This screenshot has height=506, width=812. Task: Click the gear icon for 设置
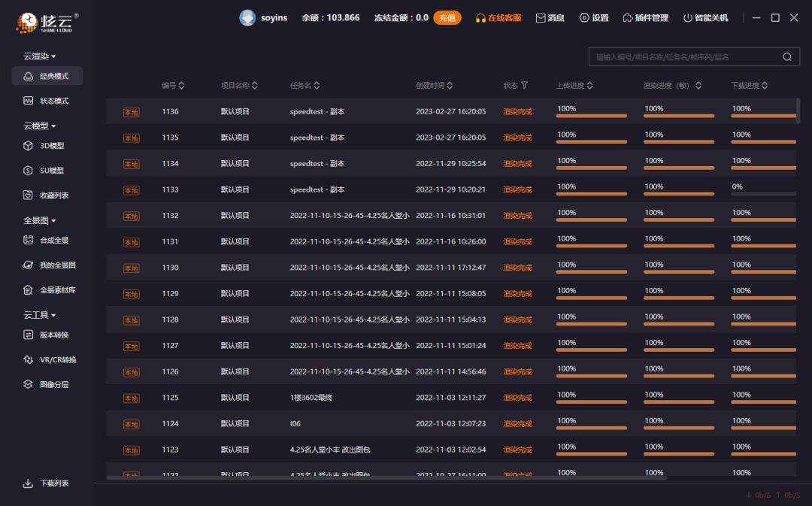pyautogui.click(x=584, y=18)
